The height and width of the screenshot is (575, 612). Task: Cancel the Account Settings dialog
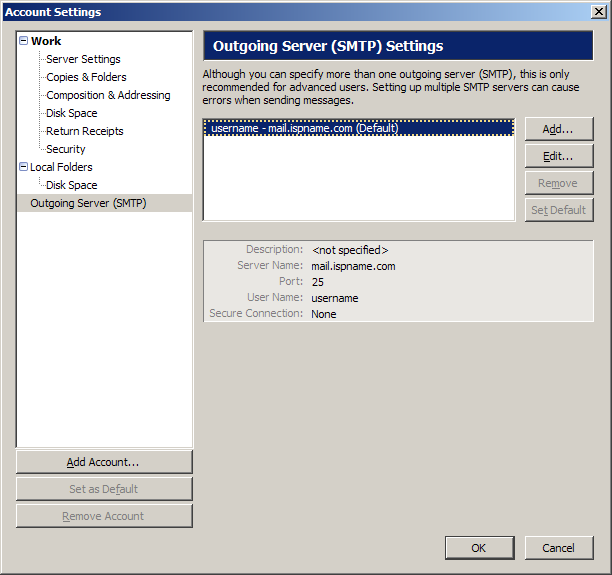[559, 548]
